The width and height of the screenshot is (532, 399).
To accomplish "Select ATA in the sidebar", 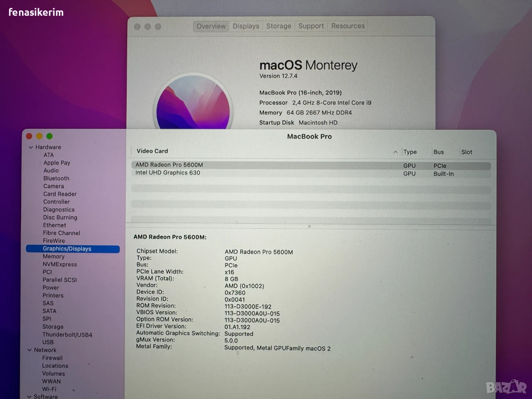I will [x=49, y=155].
